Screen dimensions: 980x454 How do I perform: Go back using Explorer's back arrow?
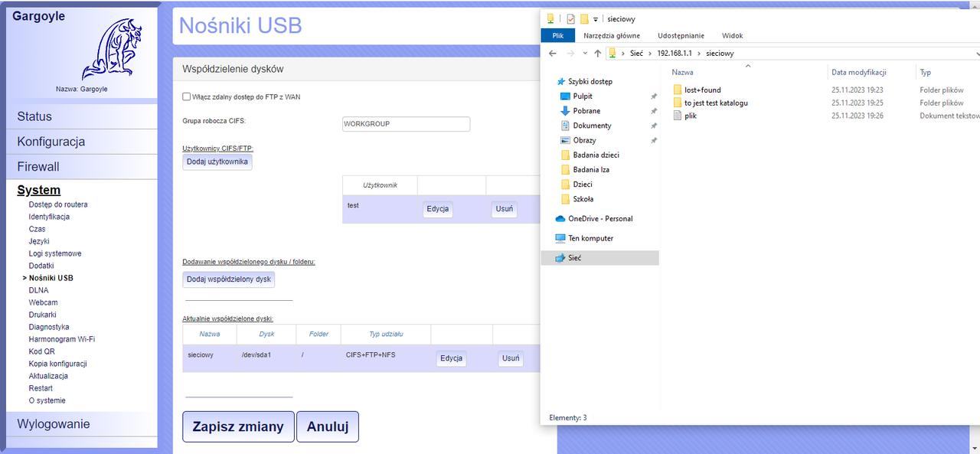tap(551, 54)
